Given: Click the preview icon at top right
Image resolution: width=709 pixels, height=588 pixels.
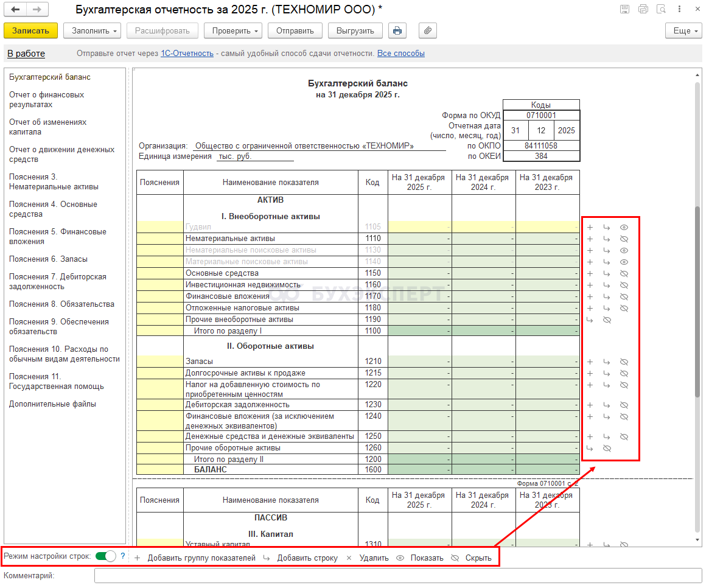Looking at the screenshot, I should pos(661,9).
